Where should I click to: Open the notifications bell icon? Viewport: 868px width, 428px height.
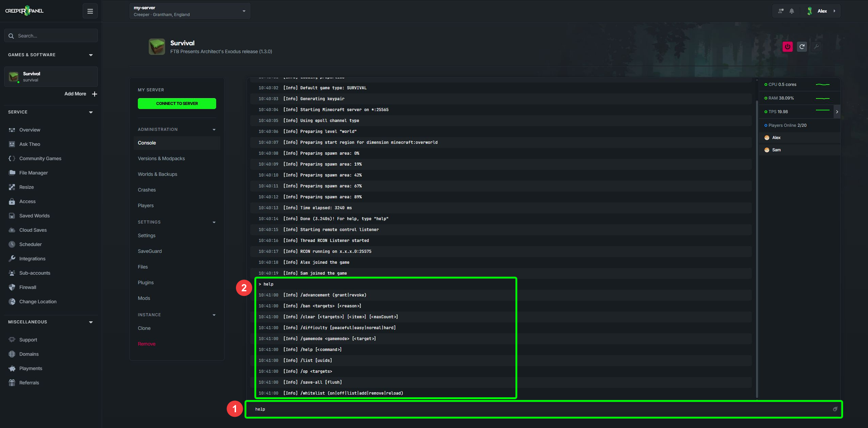click(792, 11)
